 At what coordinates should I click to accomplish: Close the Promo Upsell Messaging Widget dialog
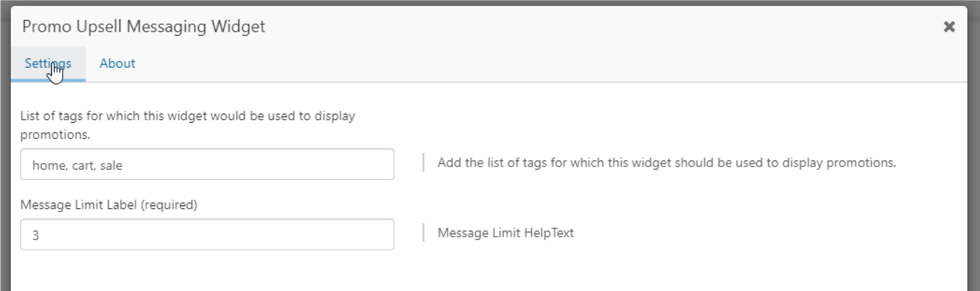coord(949,26)
